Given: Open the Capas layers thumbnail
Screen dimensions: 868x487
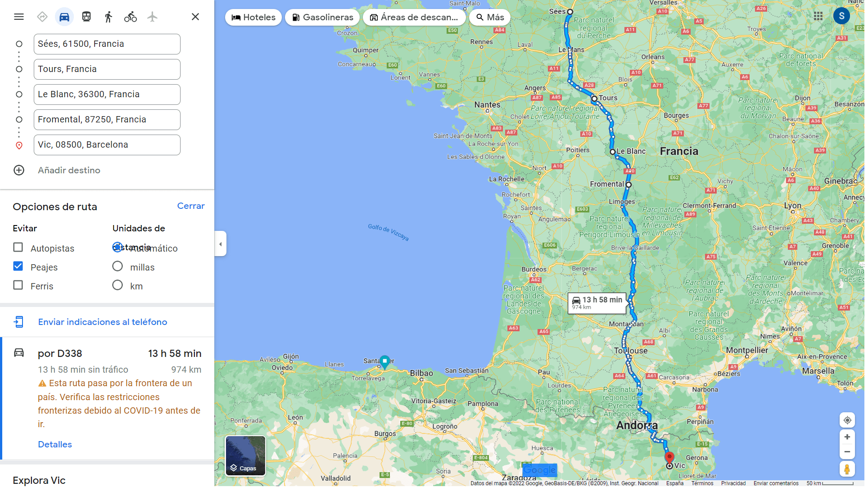Looking at the screenshot, I should (245, 455).
